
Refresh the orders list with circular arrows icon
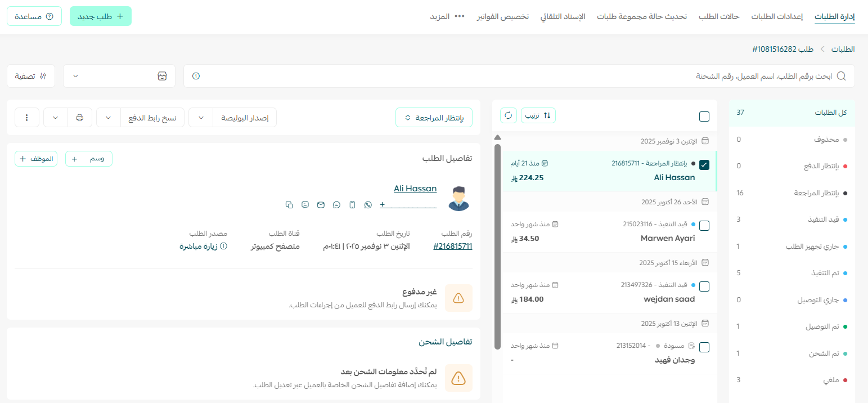508,115
